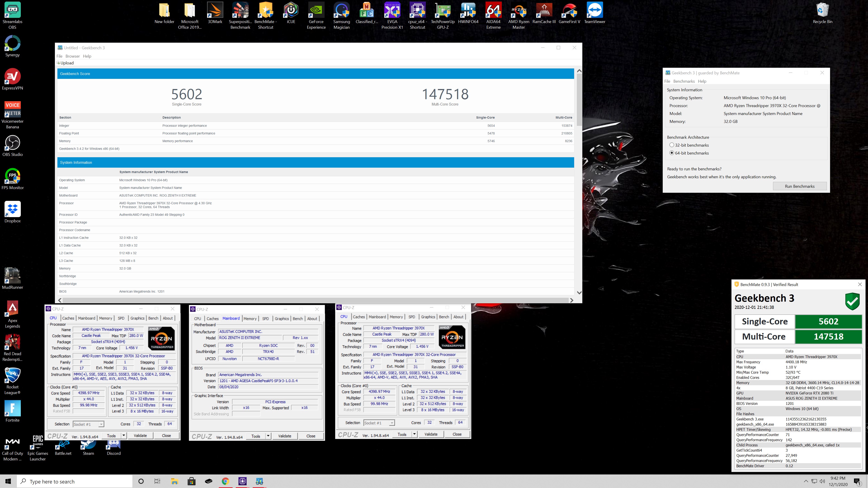Screen dimensions: 868x488
Task: Open Task View on the taskbar
Action: 157,481
